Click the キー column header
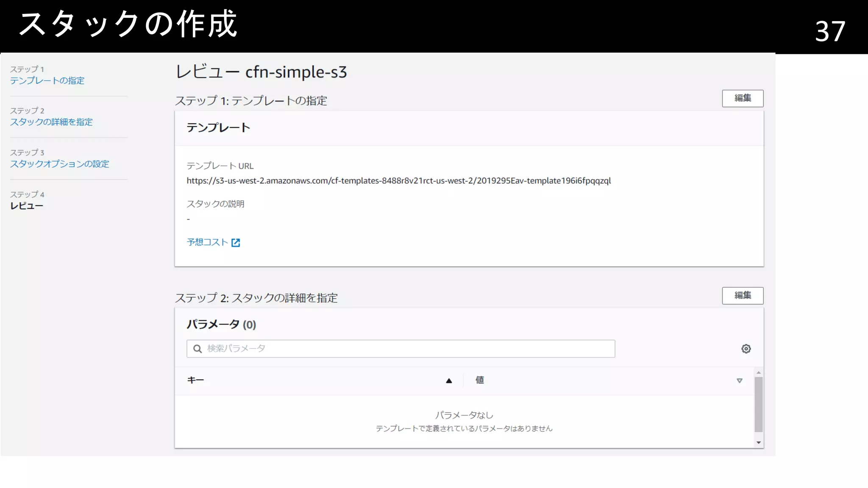The width and height of the screenshot is (868, 488). click(x=195, y=380)
